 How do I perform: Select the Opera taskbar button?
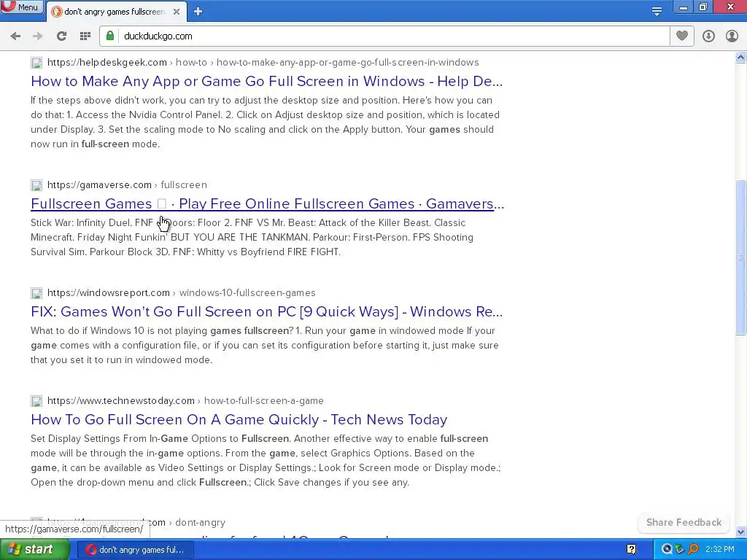coord(135,550)
